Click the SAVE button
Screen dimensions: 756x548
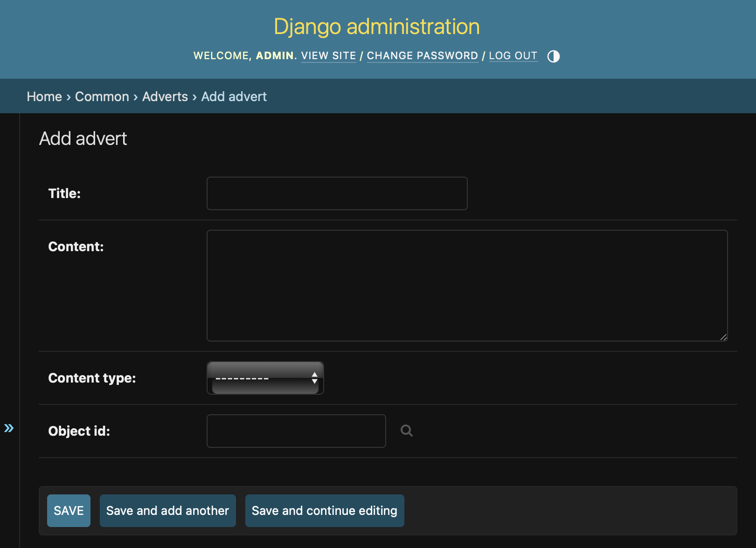(69, 511)
